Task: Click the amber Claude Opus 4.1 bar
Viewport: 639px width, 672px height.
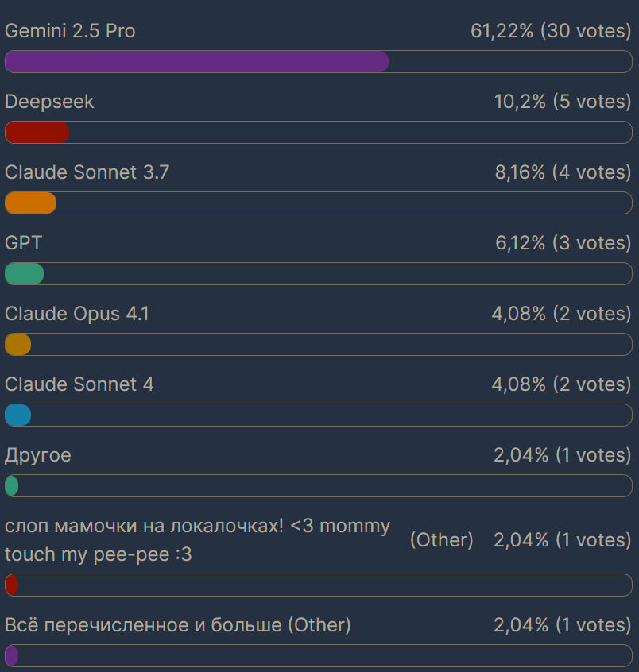Action: pos(18,345)
